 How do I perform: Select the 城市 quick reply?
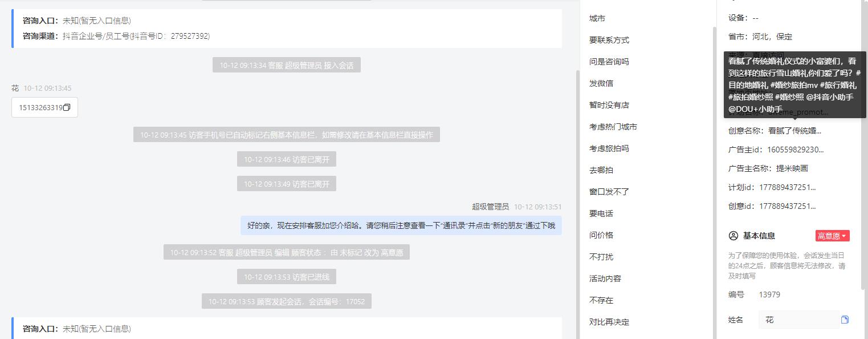[x=597, y=18]
